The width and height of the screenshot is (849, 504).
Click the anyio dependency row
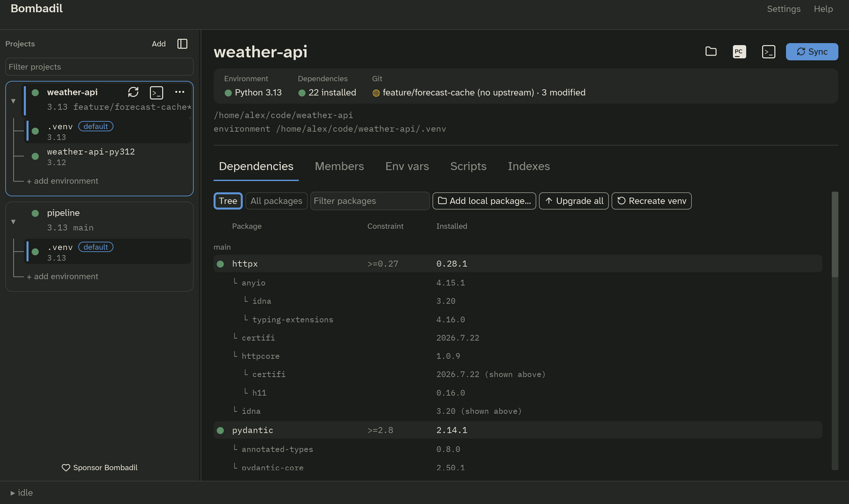[518, 283]
